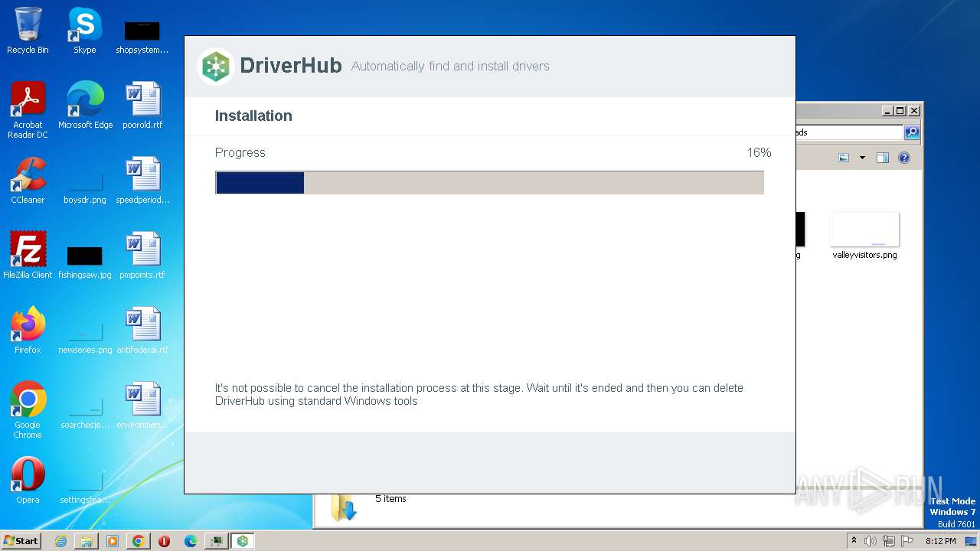Open Explorer help button
The width and height of the screenshot is (980, 551).
point(904,158)
